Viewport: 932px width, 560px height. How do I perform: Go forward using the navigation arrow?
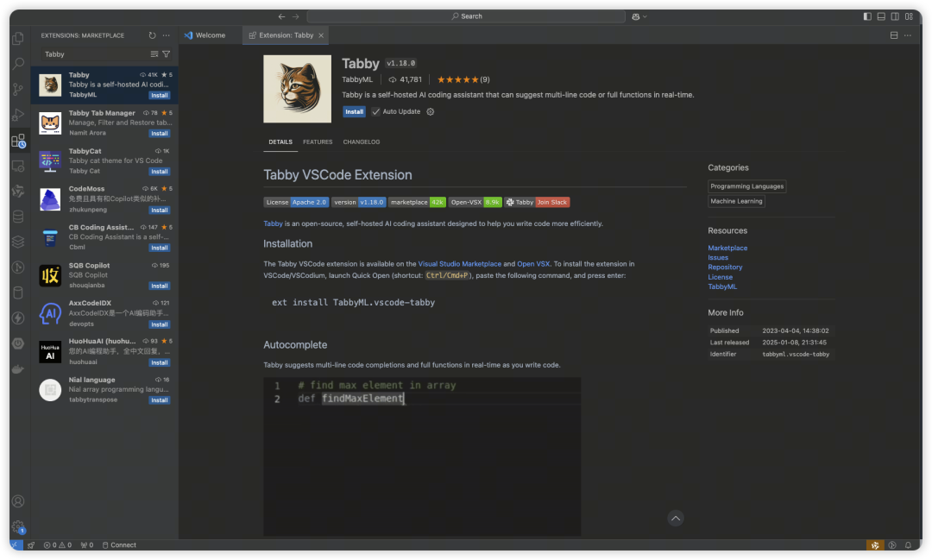pyautogui.click(x=296, y=16)
